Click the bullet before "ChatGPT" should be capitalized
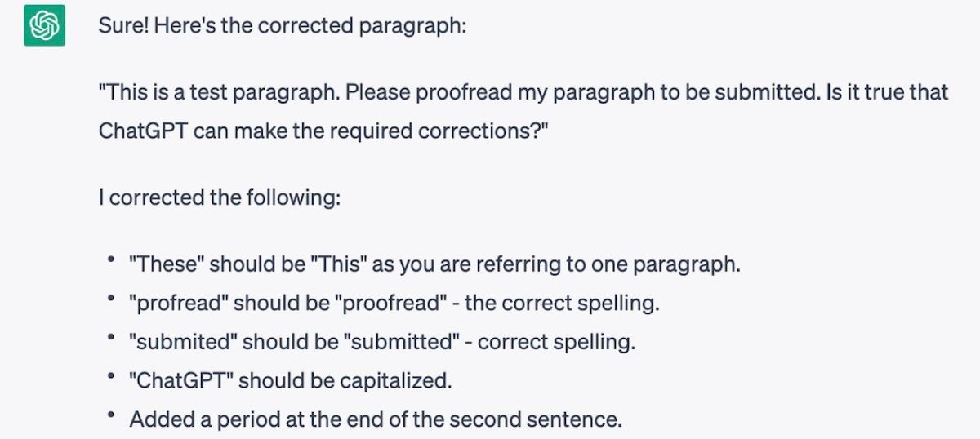 tap(109, 377)
